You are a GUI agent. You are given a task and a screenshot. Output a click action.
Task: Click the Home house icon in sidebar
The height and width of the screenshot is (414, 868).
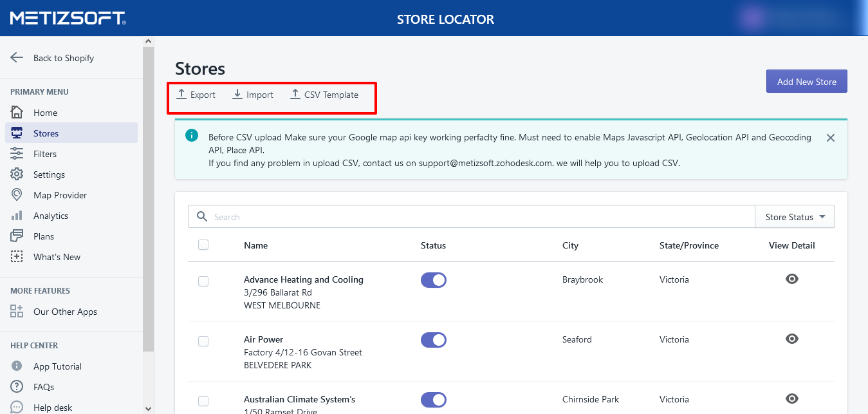17,113
